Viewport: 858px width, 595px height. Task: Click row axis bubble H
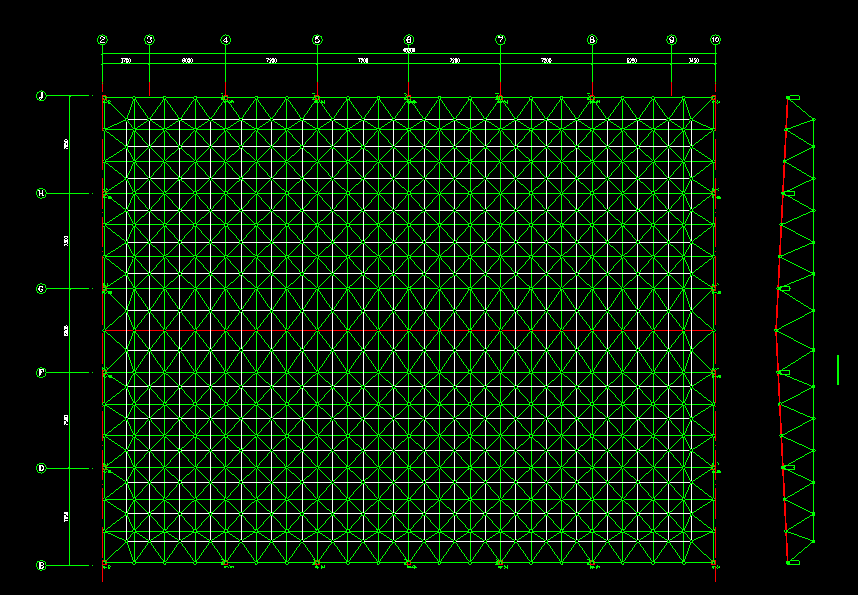41,193
